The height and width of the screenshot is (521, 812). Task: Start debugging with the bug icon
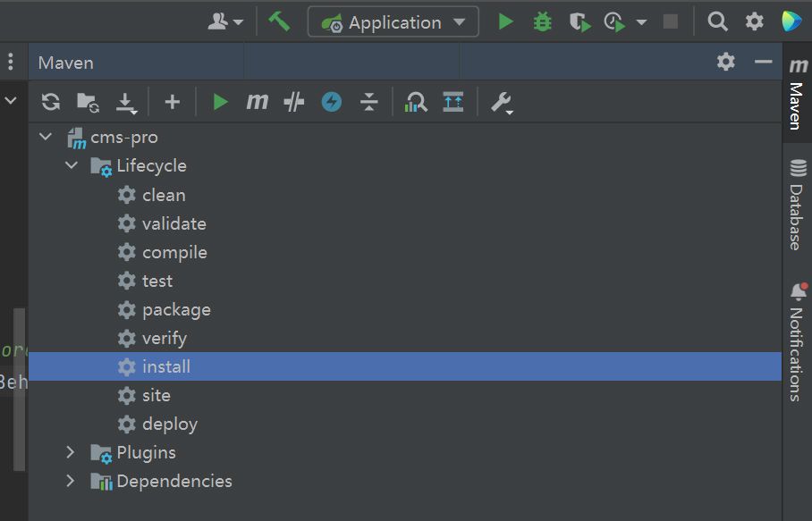(542, 22)
